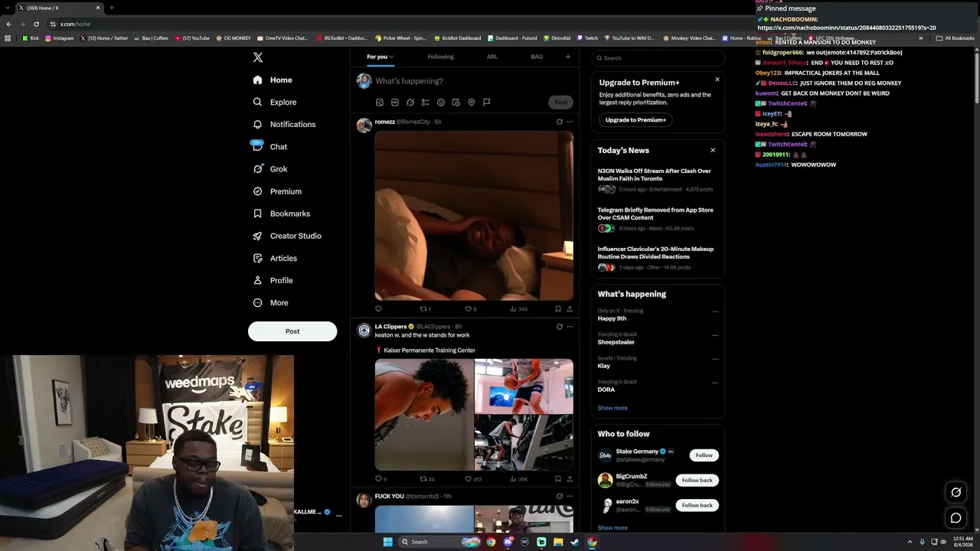Schedule a post with the calendar icon

456,103
